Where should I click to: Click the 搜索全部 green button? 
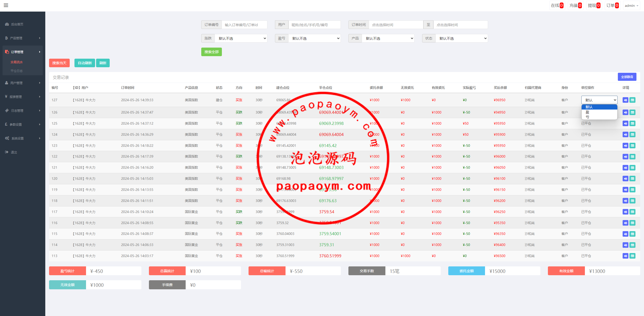coord(211,52)
